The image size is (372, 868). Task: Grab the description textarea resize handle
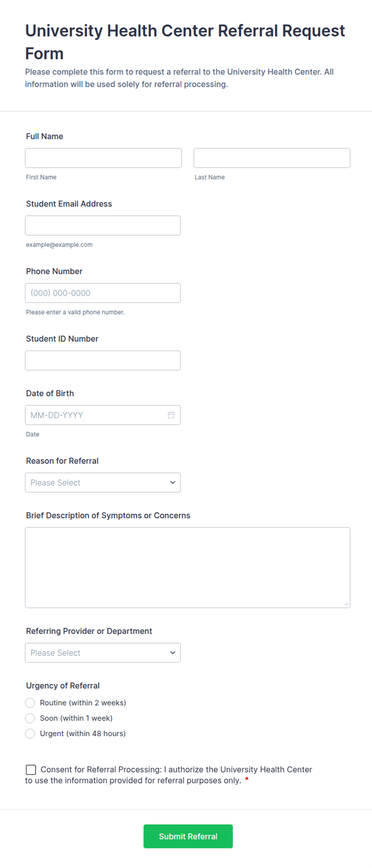[346, 603]
